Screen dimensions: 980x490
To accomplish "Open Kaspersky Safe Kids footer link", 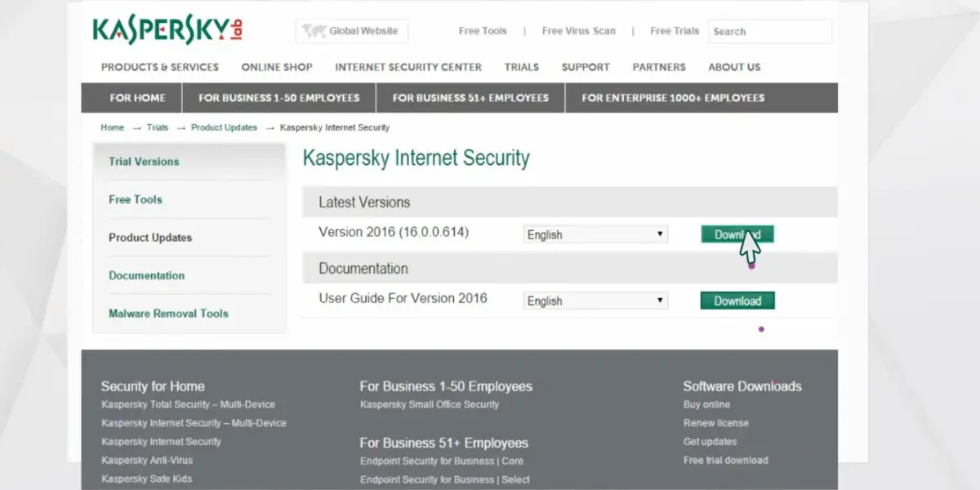I will [x=147, y=479].
